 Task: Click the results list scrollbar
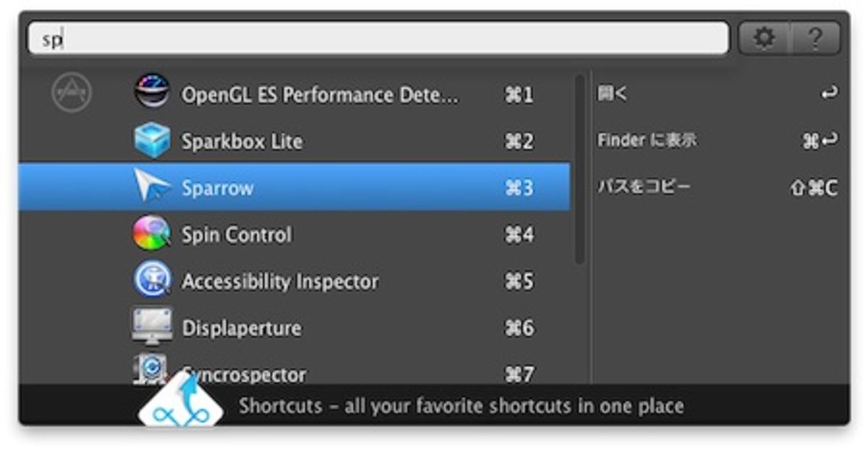point(579,170)
